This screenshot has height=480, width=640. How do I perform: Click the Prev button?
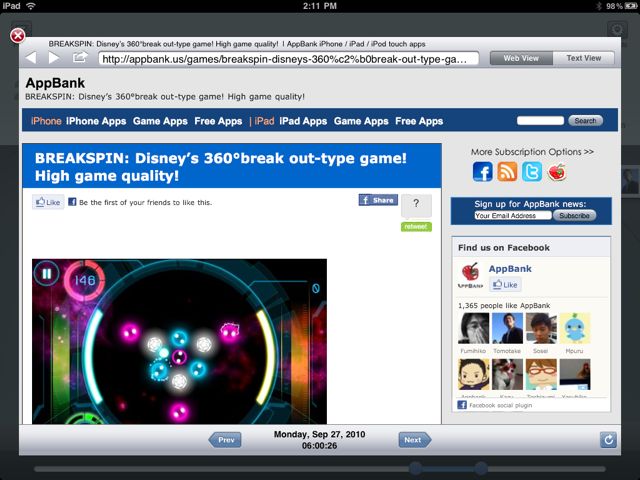pos(225,440)
